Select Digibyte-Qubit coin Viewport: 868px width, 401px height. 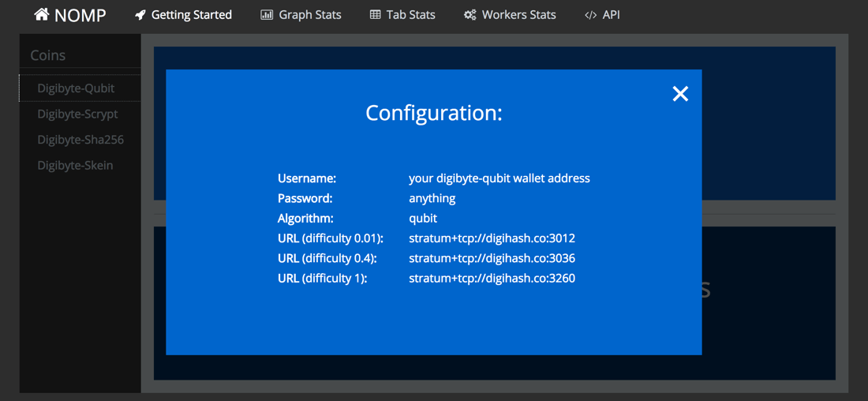76,88
